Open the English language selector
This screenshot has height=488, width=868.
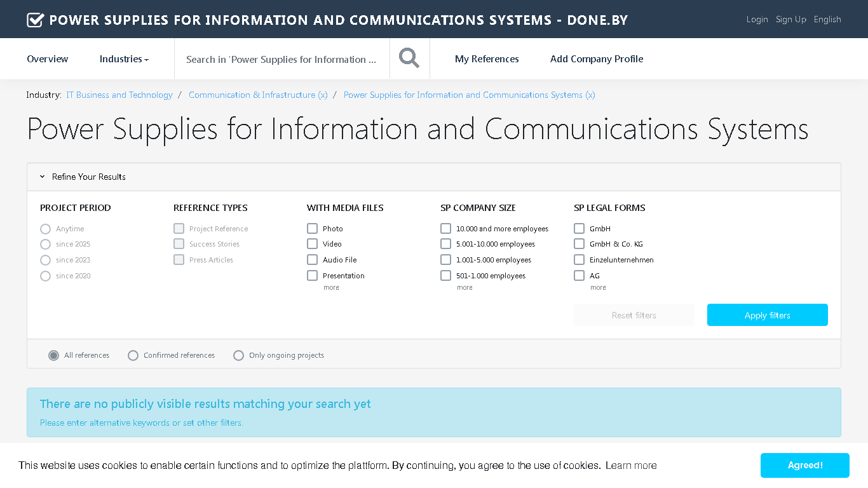[x=827, y=19]
